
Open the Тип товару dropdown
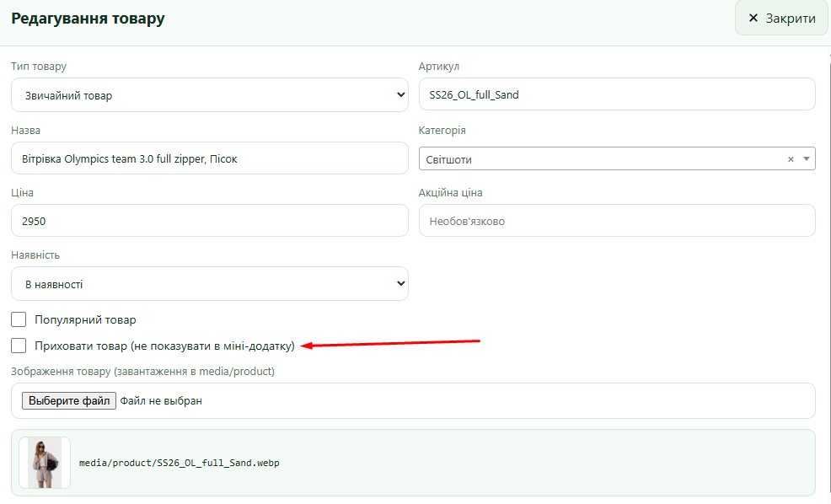click(x=209, y=95)
